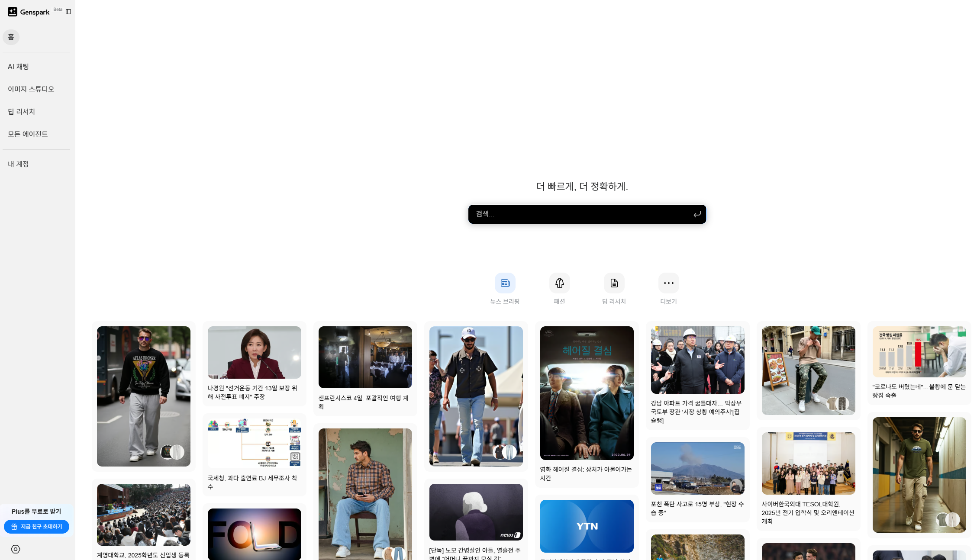Expand 더보기 three-dots menu

tap(668, 283)
